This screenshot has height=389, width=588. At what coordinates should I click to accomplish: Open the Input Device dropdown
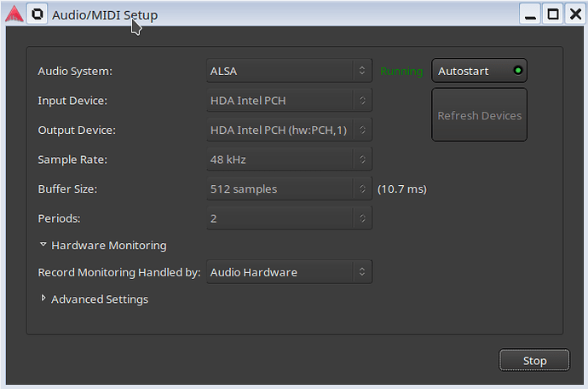(x=289, y=101)
